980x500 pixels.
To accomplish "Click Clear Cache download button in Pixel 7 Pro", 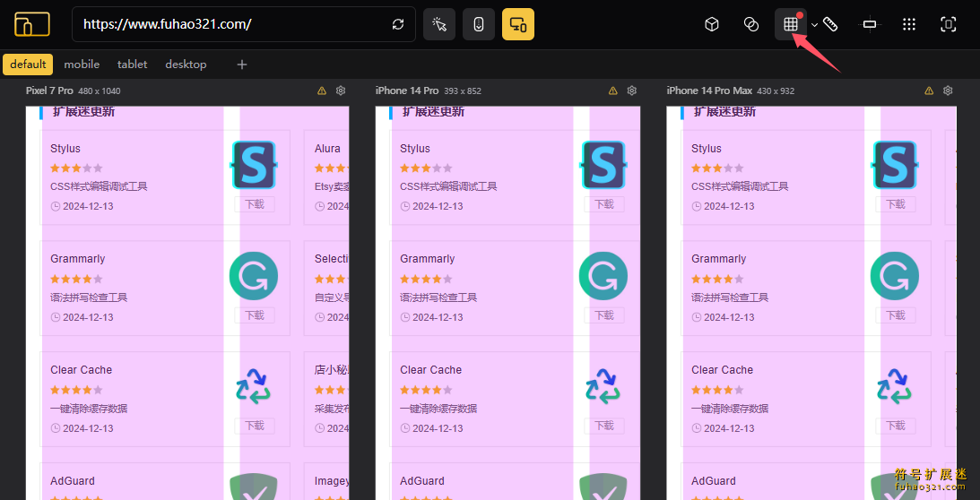I will coord(255,426).
